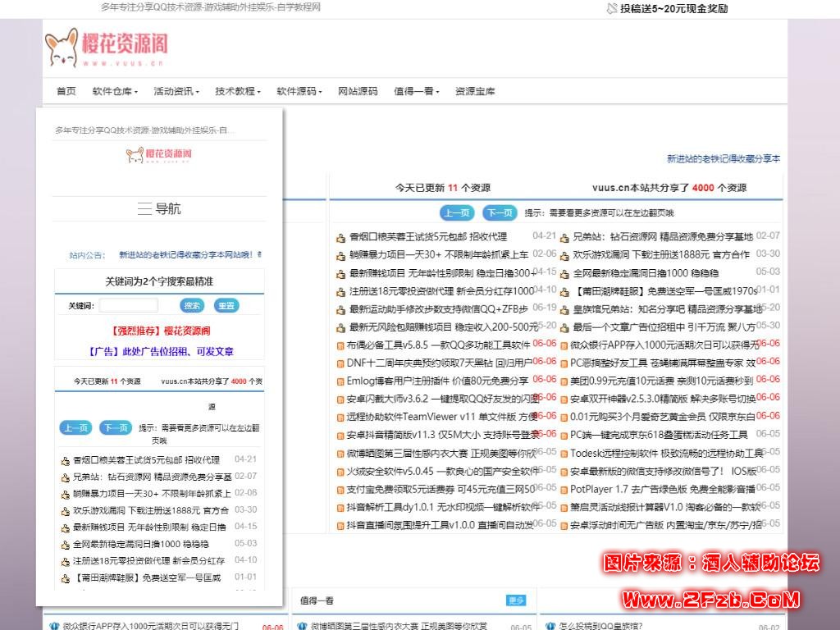The height and width of the screenshot is (630, 840).
Task: Click the orange icon beside 火绒安全软件v5.0.45
Action: [340, 472]
